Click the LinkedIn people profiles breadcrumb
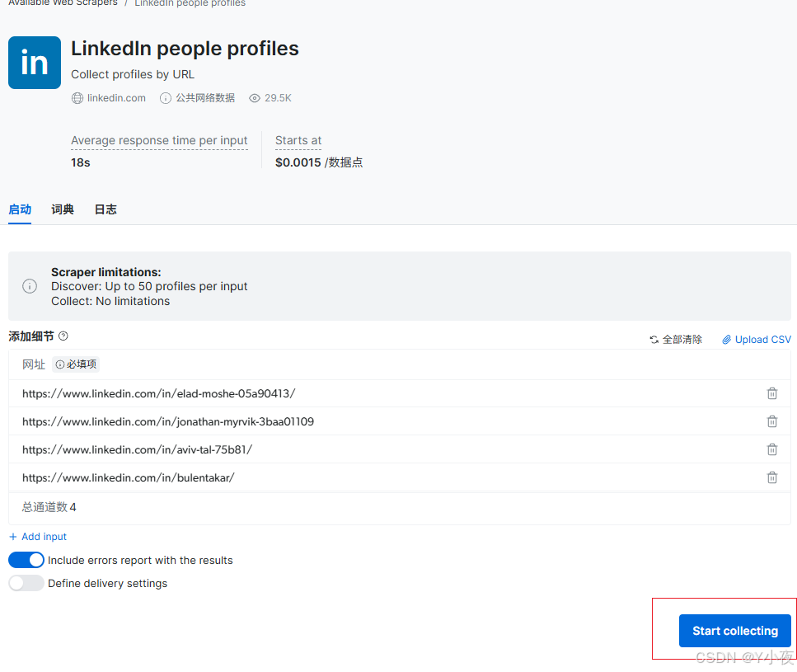The image size is (797, 672). (190, 2)
